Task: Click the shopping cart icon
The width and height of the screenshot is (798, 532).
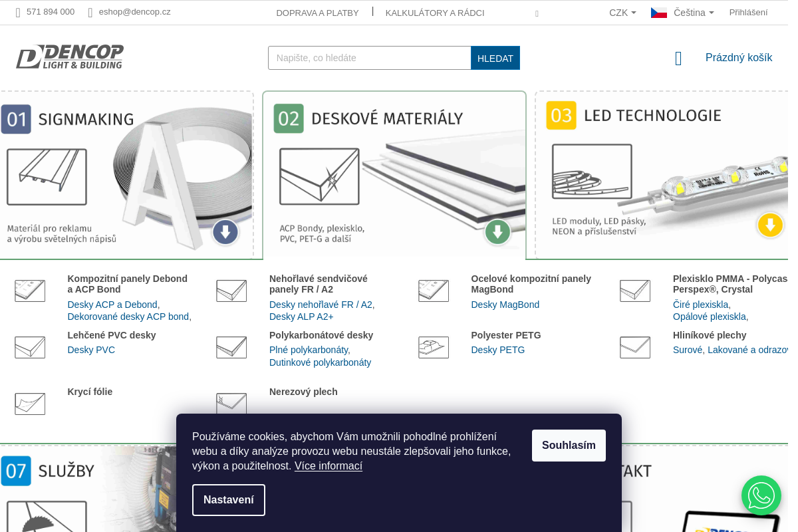Action: tap(678, 59)
